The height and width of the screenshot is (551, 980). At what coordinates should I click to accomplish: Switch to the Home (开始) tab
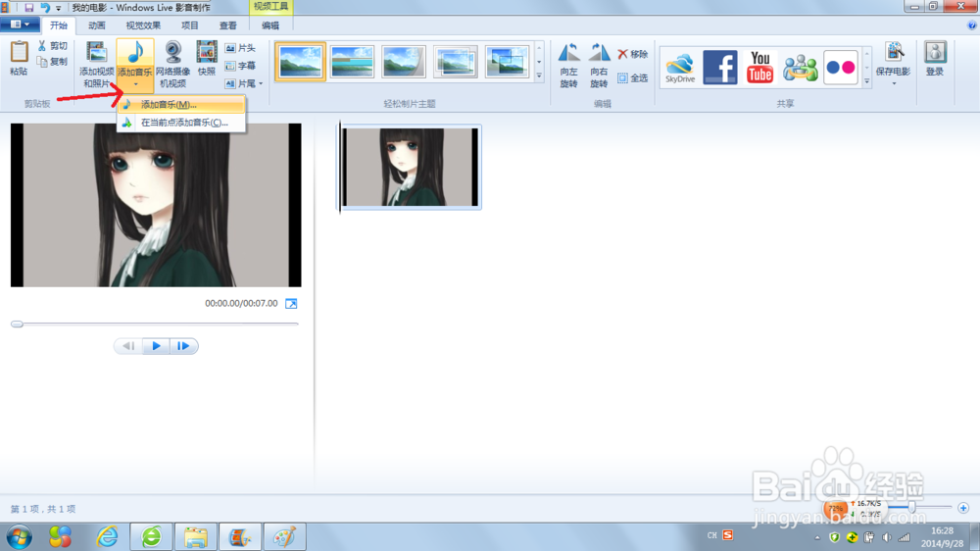pyautogui.click(x=59, y=25)
